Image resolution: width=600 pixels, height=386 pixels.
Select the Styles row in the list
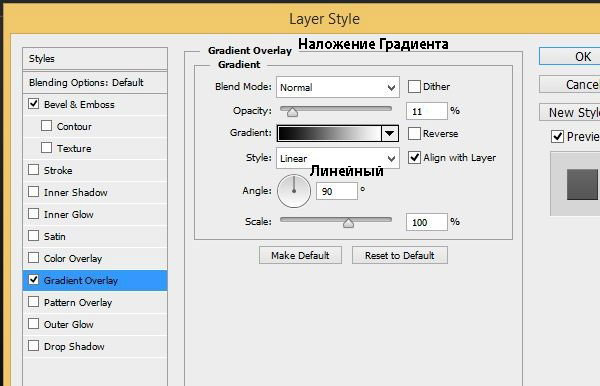pos(95,59)
